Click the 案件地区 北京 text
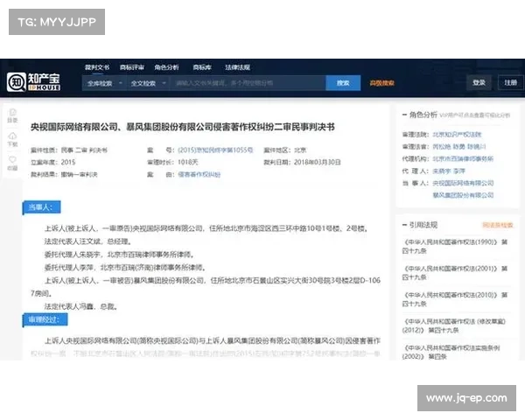Viewport: 525px width, 420px height. (x=285, y=150)
